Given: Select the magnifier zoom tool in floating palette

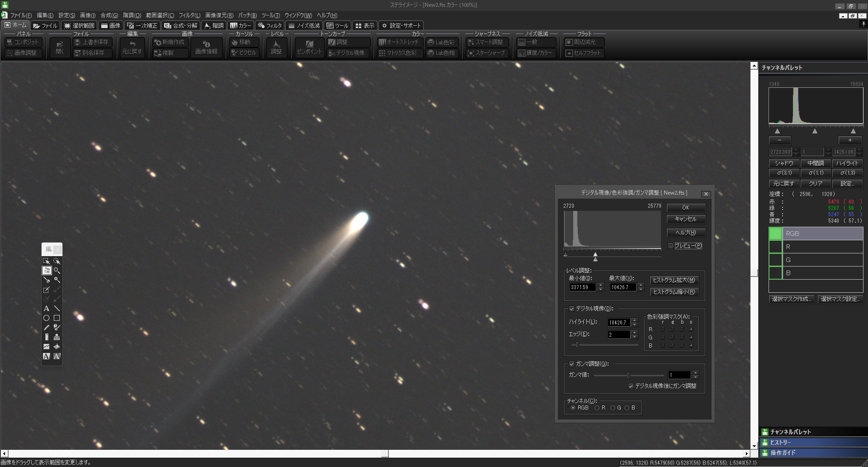Looking at the screenshot, I should (57, 271).
